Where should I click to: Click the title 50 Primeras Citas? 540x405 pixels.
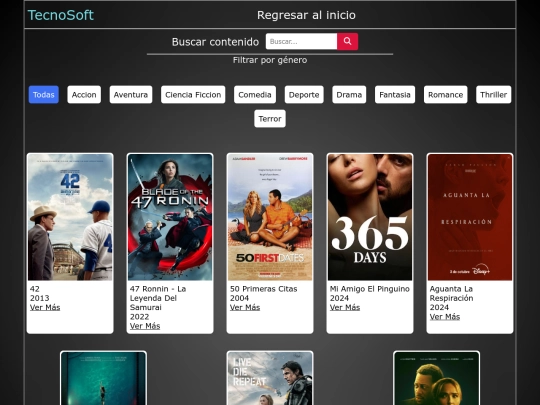[x=263, y=289]
